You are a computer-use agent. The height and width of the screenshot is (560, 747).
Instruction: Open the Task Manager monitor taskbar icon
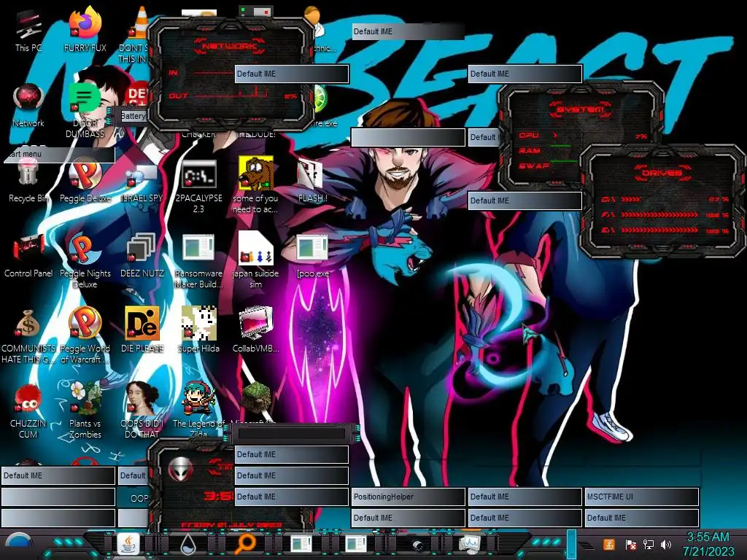(471, 544)
